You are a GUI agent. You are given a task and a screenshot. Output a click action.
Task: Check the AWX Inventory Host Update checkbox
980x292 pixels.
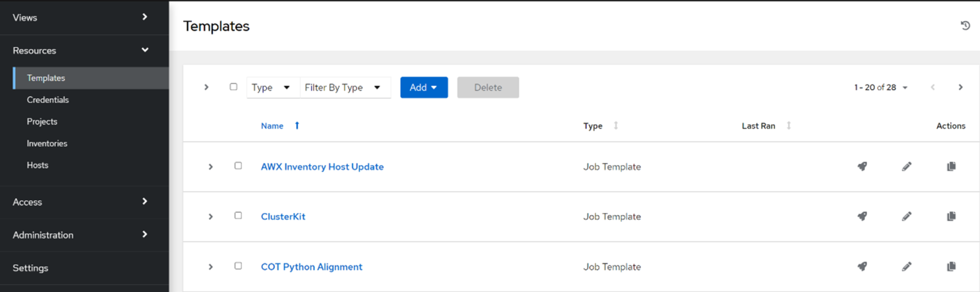(238, 165)
